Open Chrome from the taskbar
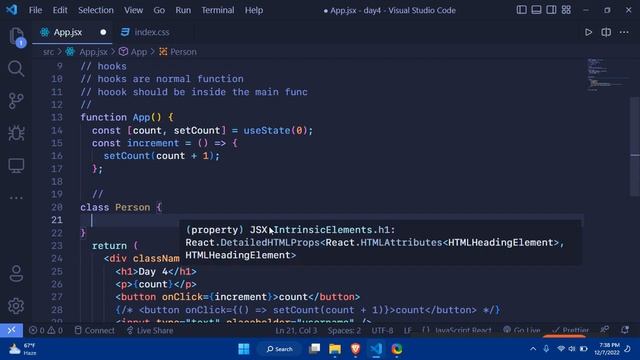 pyautogui.click(x=397, y=349)
